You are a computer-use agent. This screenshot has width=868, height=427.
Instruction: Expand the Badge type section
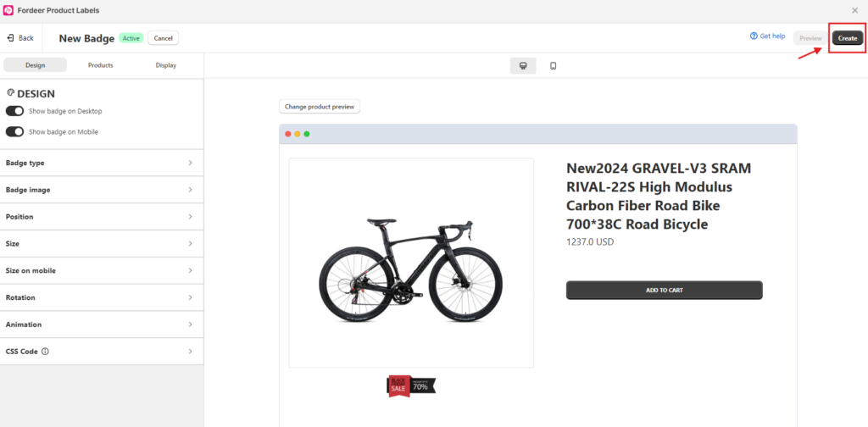pyautogui.click(x=102, y=163)
